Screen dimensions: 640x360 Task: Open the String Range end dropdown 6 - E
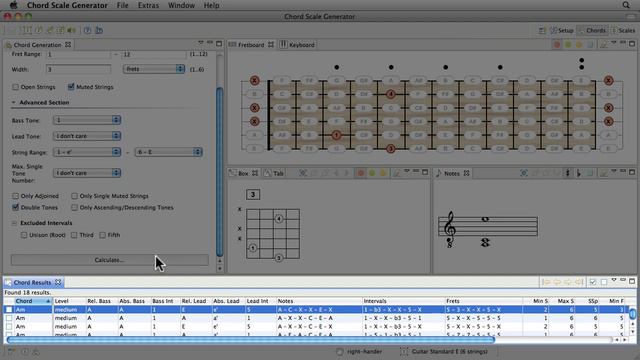click(x=169, y=152)
